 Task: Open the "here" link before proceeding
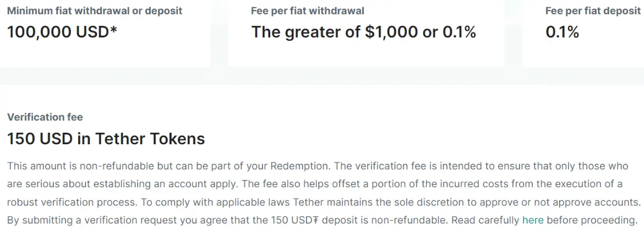pos(532,220)
